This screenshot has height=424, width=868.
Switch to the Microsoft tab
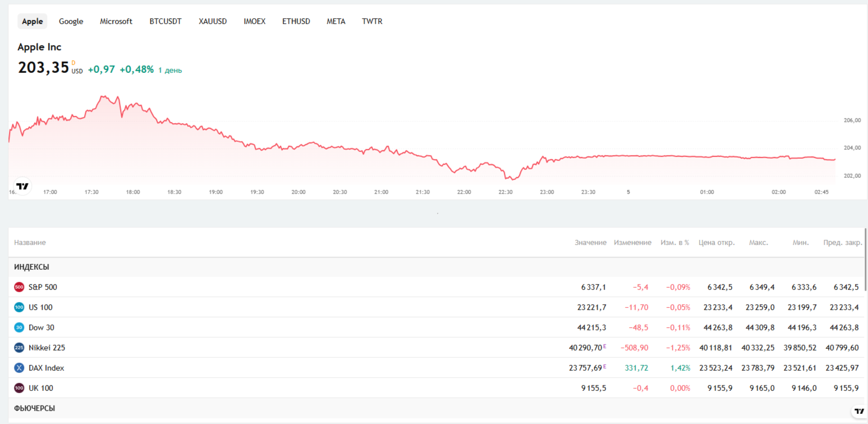(x=116, y=21)
